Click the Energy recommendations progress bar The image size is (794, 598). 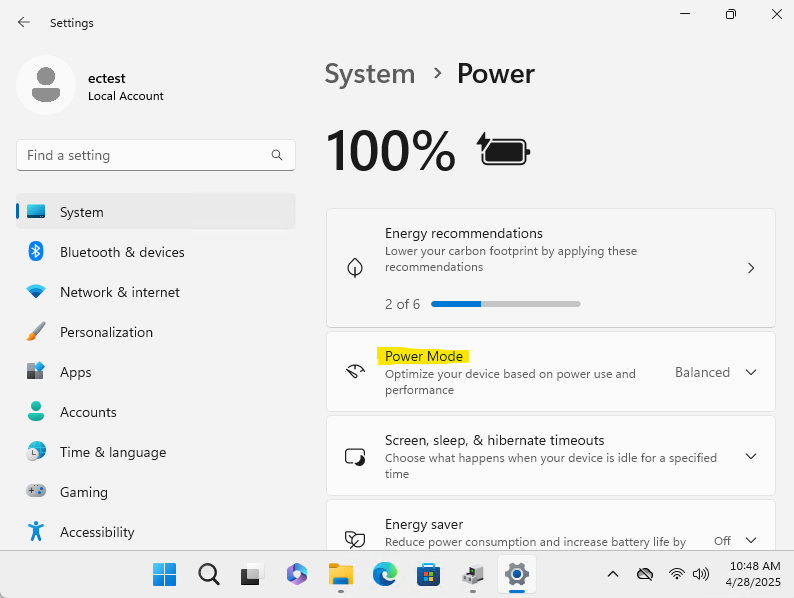coord(505,304)
